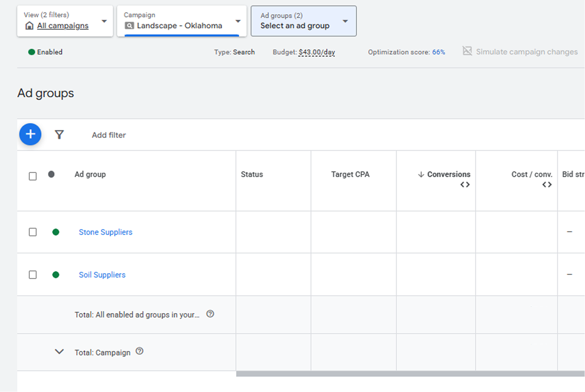This screenshot has height=392, width=585.
Task: Tick the select-all checkbox in header
Action: point(33,176)
